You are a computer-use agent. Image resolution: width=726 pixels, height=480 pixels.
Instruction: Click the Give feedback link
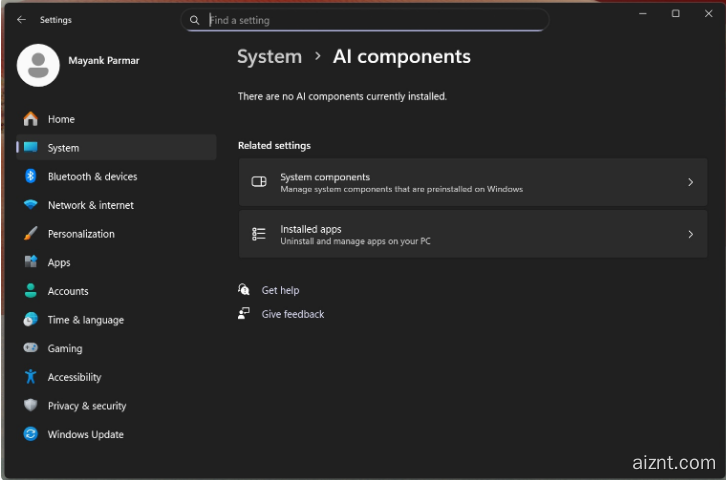292,314
